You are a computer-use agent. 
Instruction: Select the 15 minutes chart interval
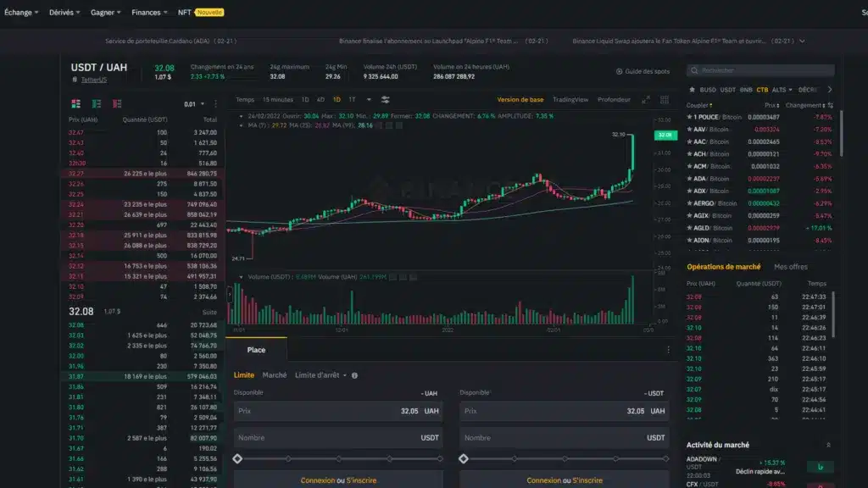(x=277, y=100)
